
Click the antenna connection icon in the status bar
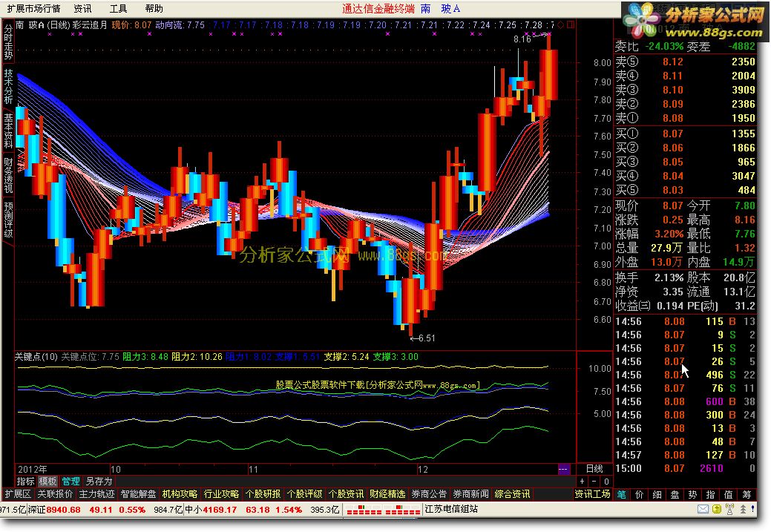[x=729, y=510]
